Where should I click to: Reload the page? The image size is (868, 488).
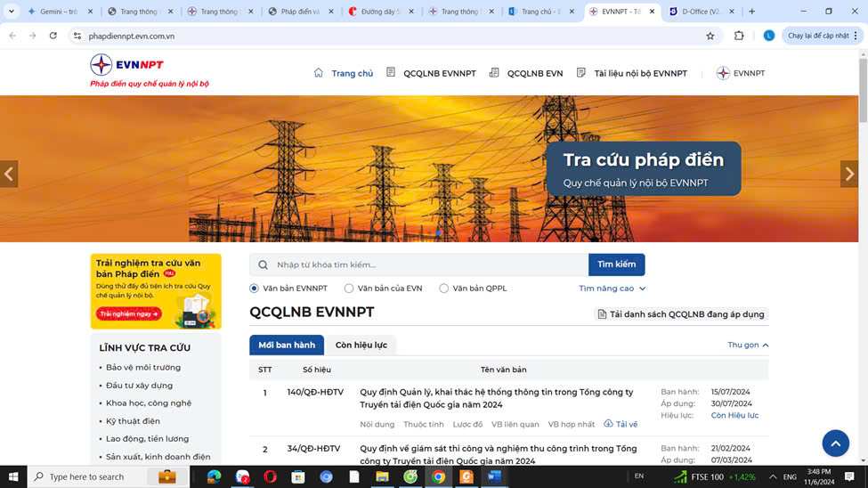pyautogui.click(x=53, y=36)
